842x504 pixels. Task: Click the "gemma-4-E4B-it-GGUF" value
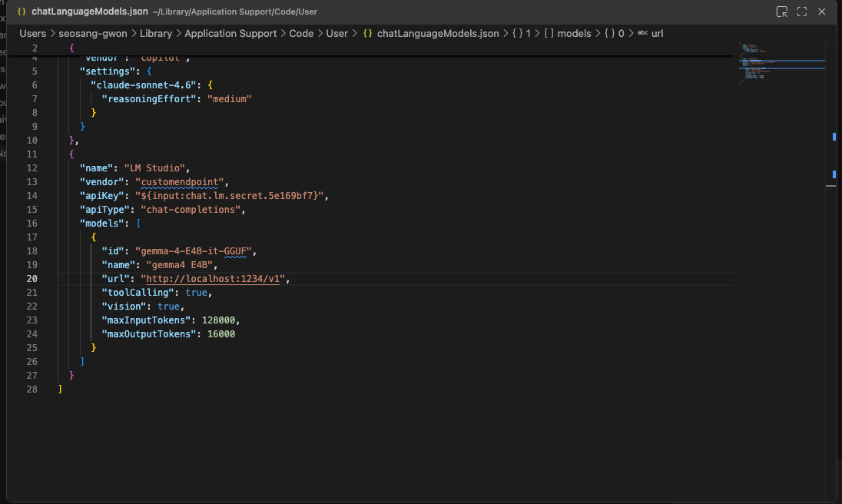[194, 250]
